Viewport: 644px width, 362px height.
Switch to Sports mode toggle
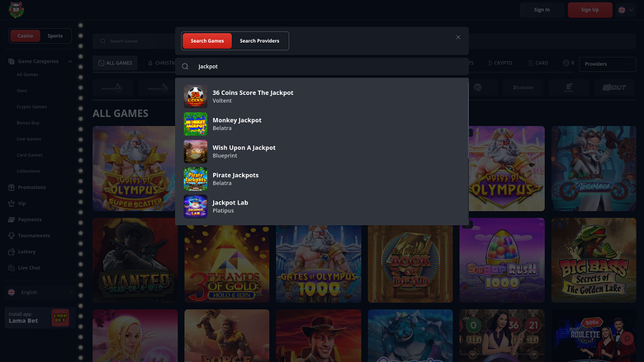pyautogui.click(x=55, y=35)
